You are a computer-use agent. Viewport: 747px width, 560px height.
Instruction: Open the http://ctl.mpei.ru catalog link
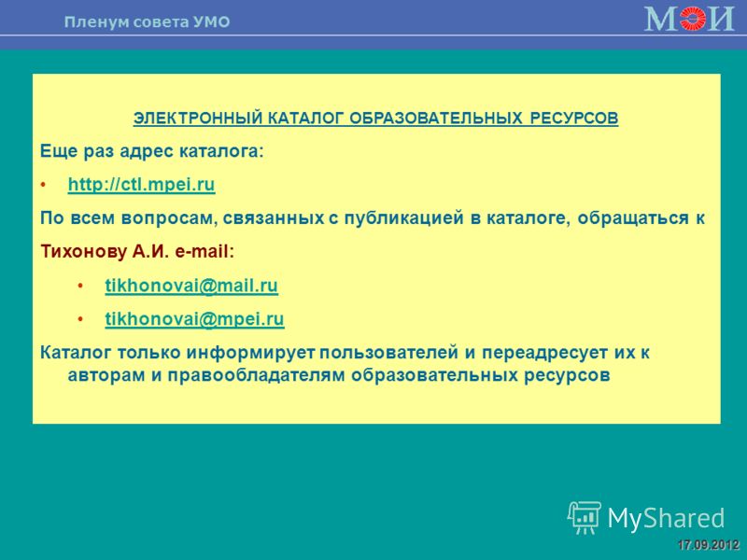(x=142, y=185)
